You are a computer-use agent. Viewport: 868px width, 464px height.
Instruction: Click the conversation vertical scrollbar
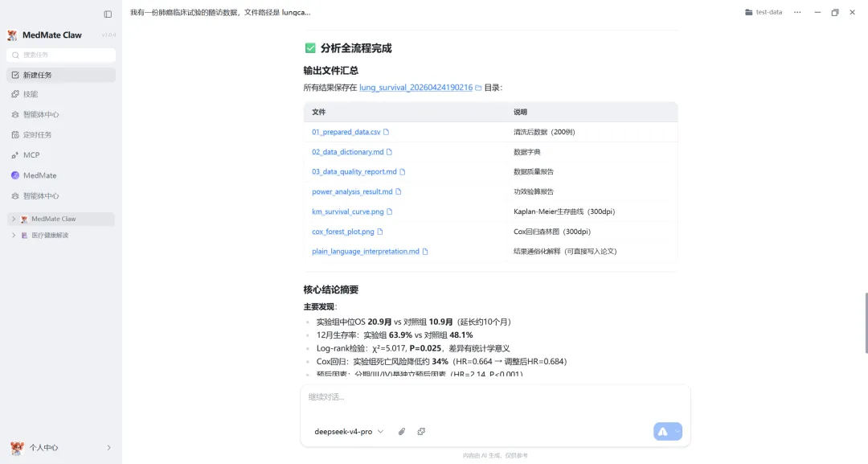click(866, 324)
